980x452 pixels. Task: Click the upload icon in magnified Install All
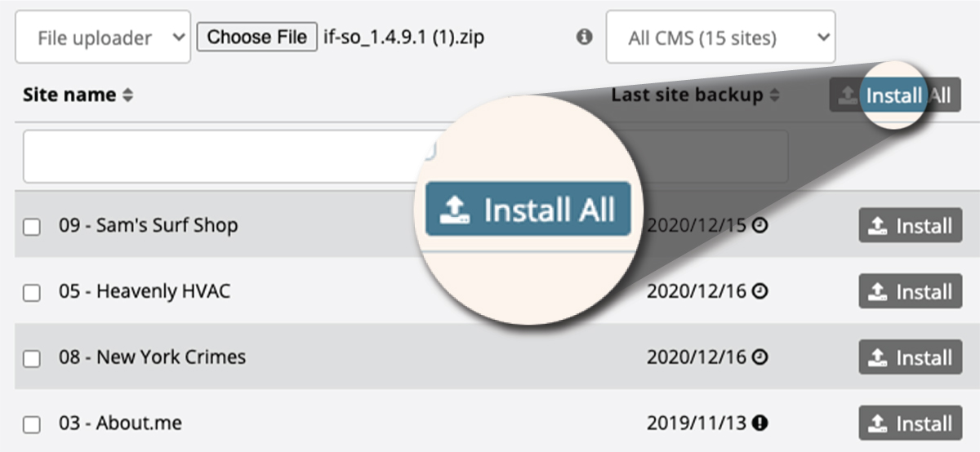pos(455,210)
